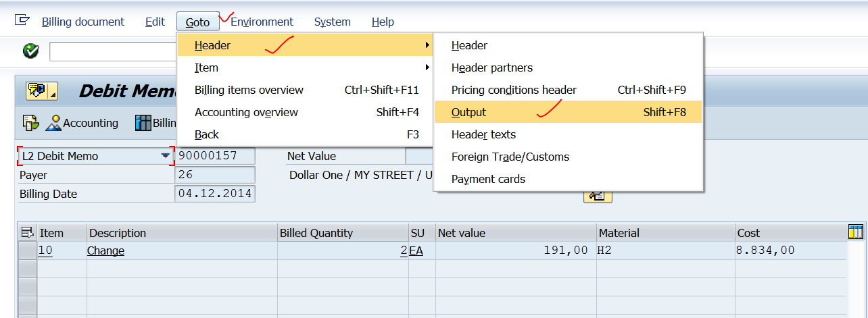Click the Change description link

click(x=105, y=250)
